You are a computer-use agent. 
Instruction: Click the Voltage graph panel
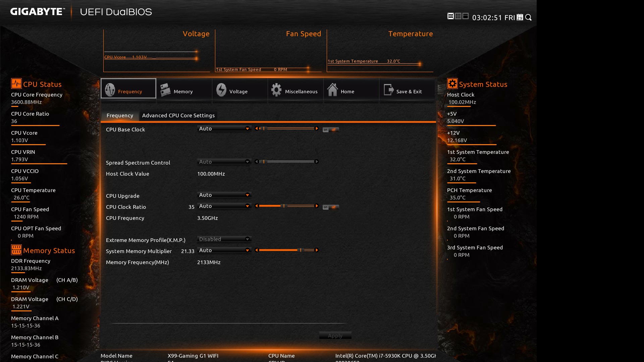pos(157,51)
